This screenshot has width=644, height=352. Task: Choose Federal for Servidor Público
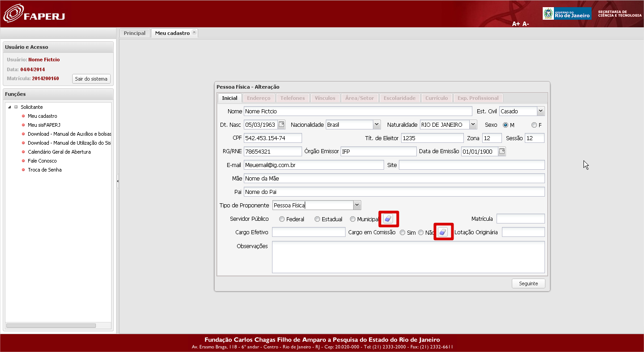281,219
